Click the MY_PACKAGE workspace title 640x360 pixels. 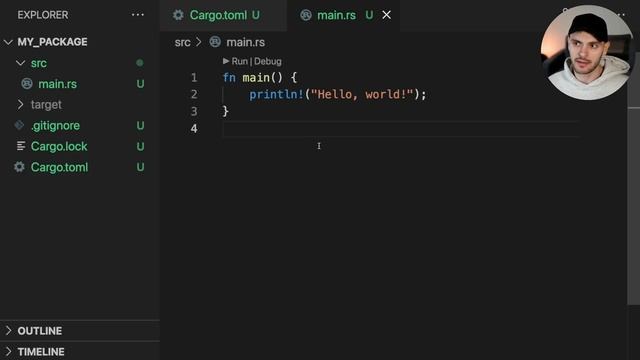52,42
